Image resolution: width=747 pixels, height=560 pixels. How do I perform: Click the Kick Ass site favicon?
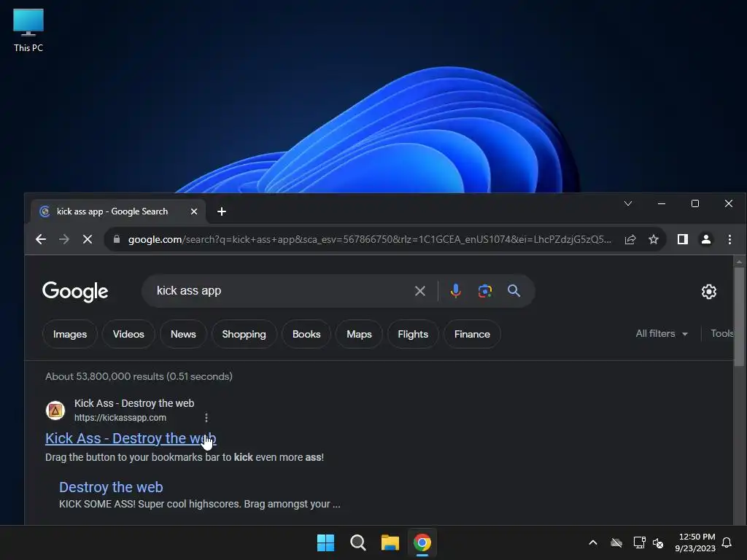click(x=55, y=411)
